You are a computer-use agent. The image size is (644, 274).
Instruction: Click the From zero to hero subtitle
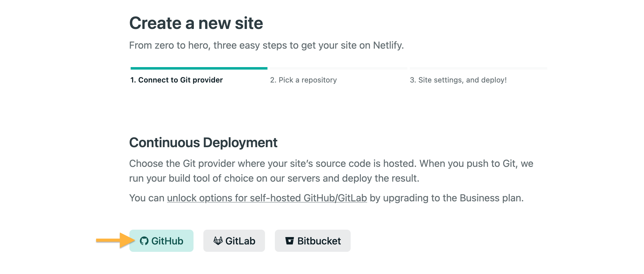click(x=266, y=45)
